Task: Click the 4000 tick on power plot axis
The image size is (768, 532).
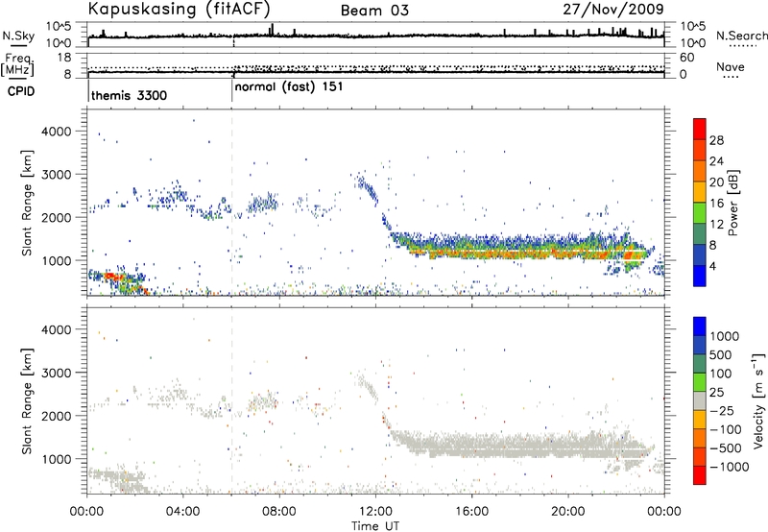Action: pyautogui.click(x=56, y=132)
